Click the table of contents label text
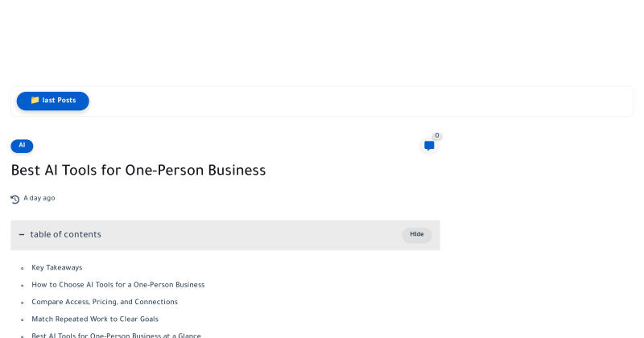The image size is (644, 338). (x=65, y=234)
